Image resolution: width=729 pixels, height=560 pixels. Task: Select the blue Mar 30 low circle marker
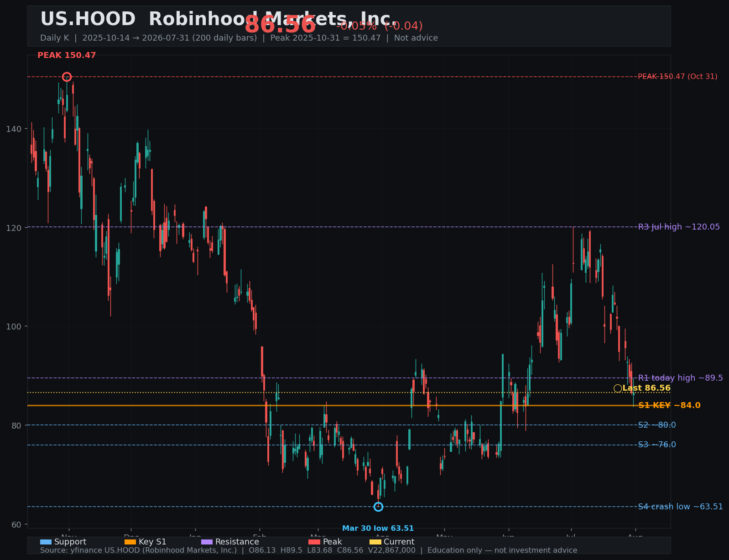(x=378, y=507)
